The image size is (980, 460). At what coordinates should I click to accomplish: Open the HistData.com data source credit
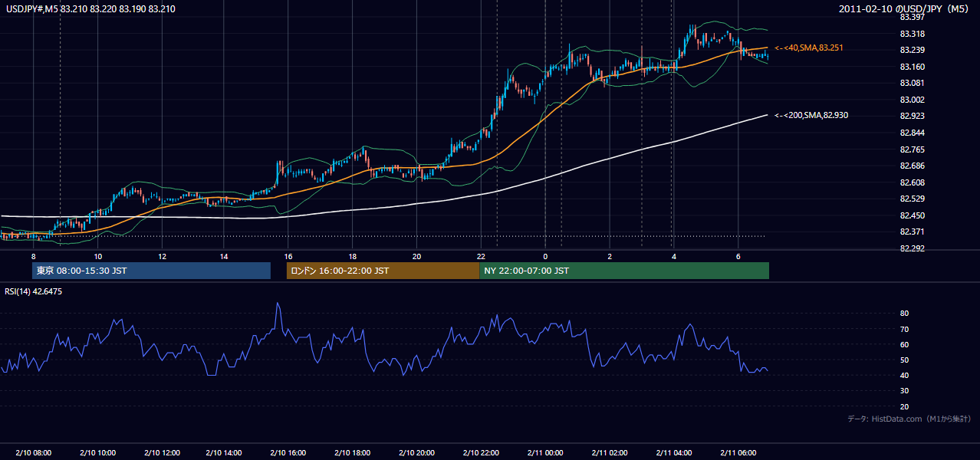pos(909,419)
